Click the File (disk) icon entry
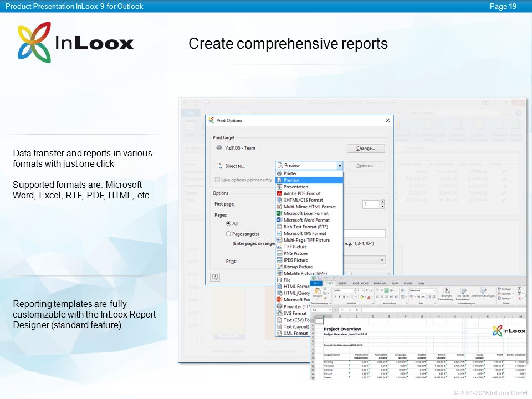This screenshot has width=532, height=399. pyautogui.click(x=279, y=280)
